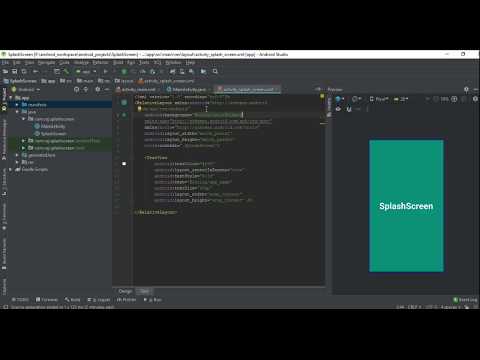Viewport: 480px width, 360px height.
Task: Click the SplashScreen phone preview
Action: pyautogui.click(x=406, y=206)
